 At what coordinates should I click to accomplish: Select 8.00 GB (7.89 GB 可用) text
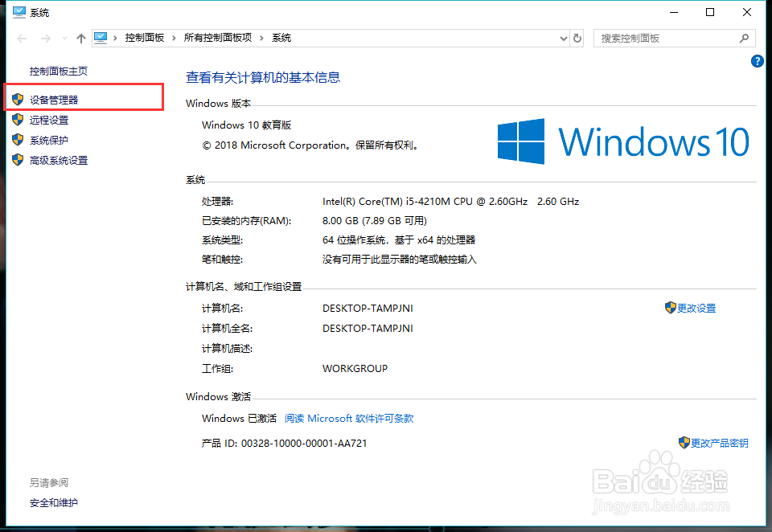pyautogui.click(x=375, y=220)
